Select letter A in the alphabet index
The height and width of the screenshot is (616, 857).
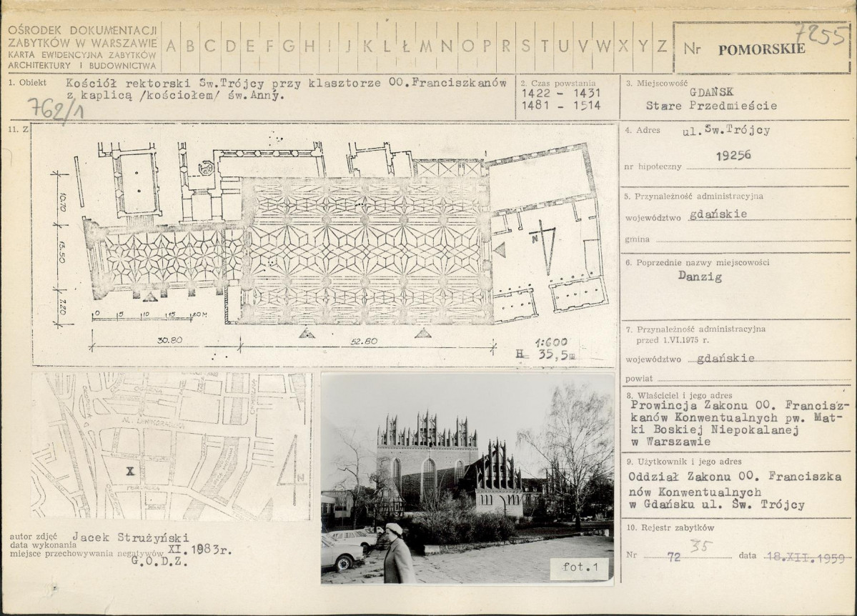coord(171,46)
